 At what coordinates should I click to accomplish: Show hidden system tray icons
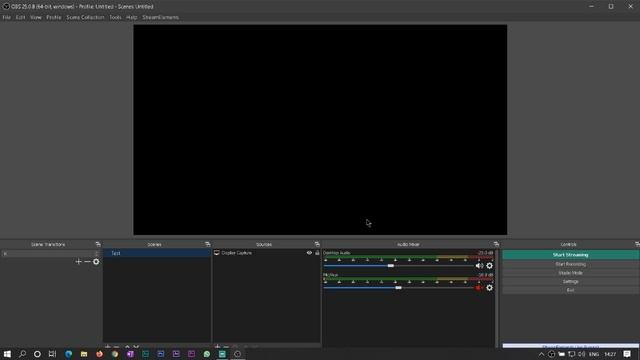tap(541, 354)
